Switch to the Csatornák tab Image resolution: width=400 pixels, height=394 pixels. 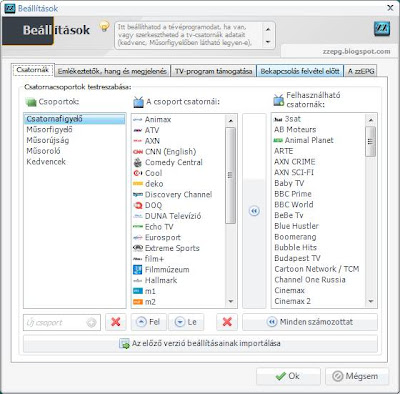click(x=33, y=70)
